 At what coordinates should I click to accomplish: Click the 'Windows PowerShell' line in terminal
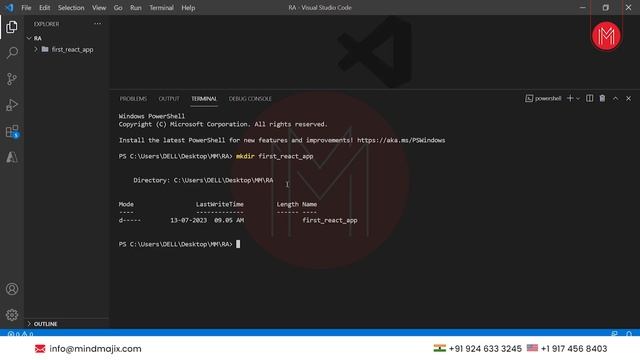tap(152, 116)
